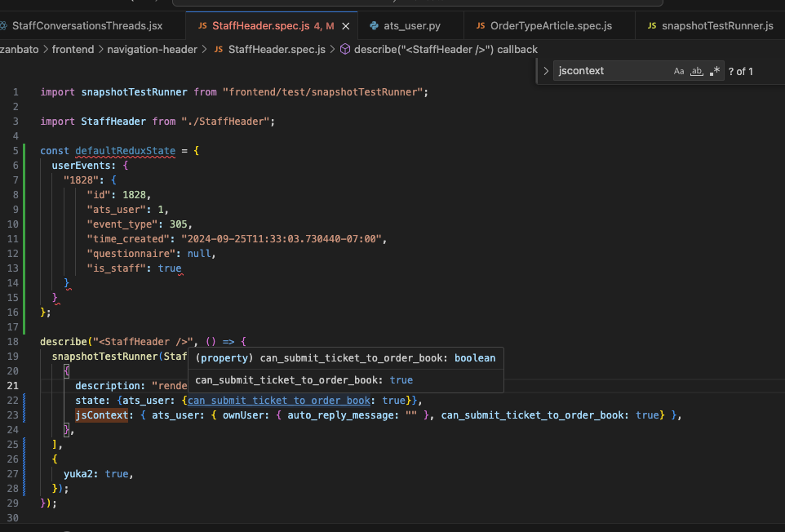Click line number 18 in the gutter

tap(12, 341)
